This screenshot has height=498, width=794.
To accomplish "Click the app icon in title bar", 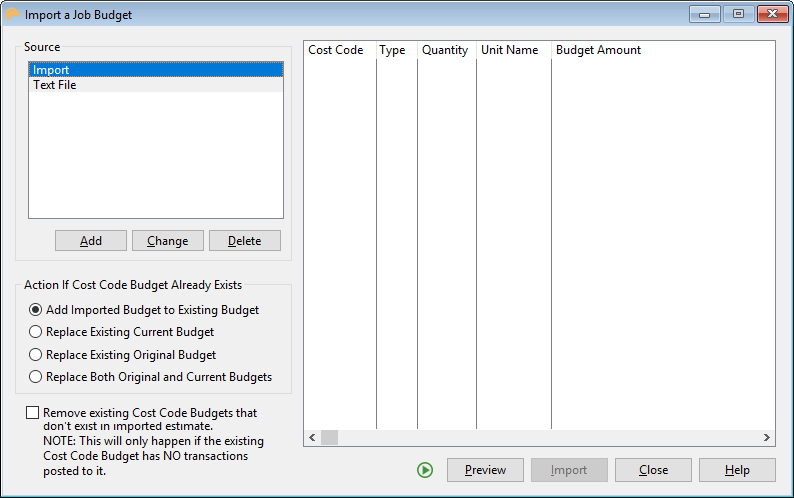I will point(13,14).
